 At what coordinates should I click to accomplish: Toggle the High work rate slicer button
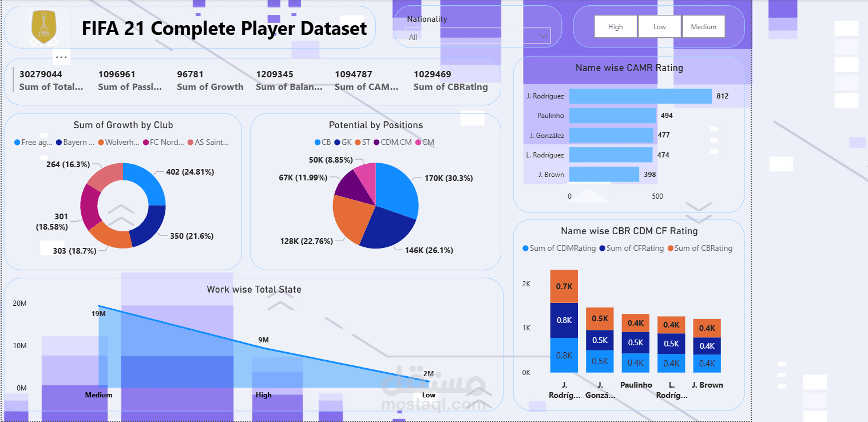click(615, 26)
